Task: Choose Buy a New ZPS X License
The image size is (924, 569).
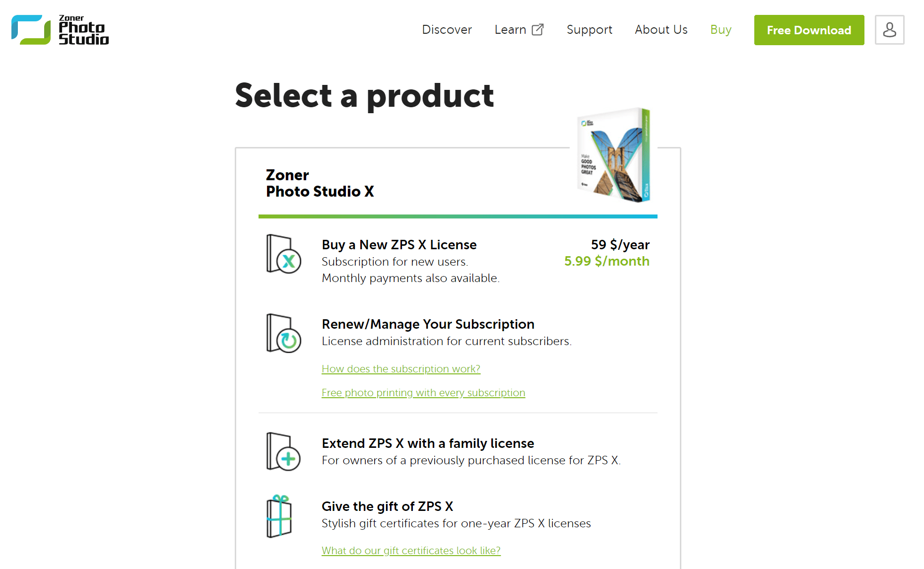Action: [399, 245]
